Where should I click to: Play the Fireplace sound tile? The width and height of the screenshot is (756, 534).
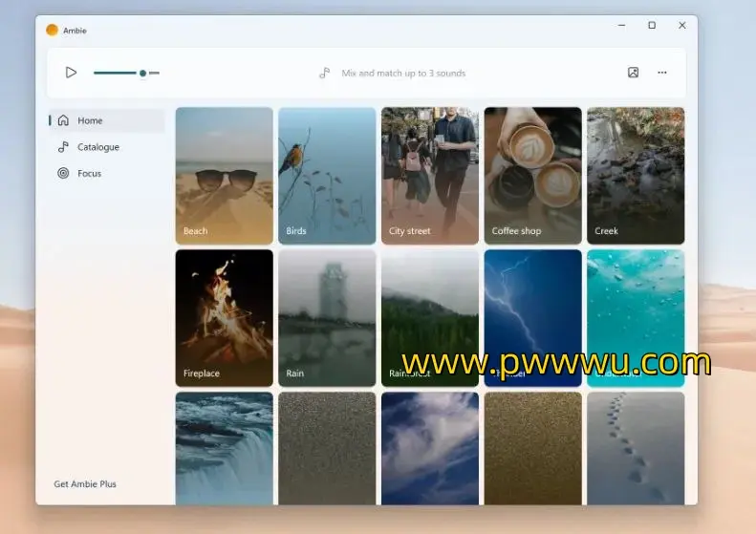coord(225,317)
